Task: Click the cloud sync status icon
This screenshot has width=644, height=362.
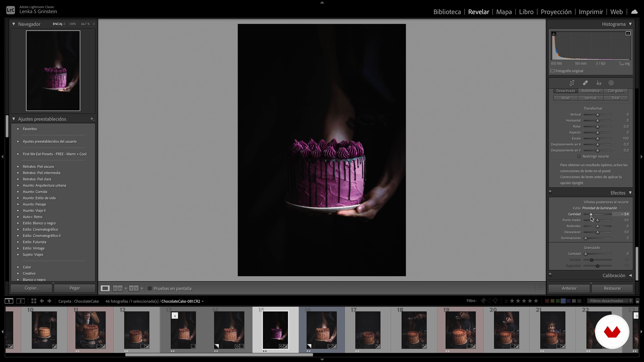Action: (634, 12)
